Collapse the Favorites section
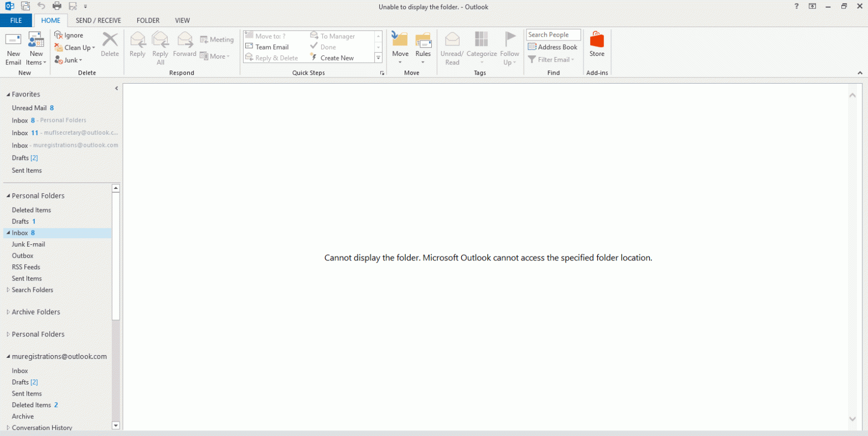 [x=8, y=94]
